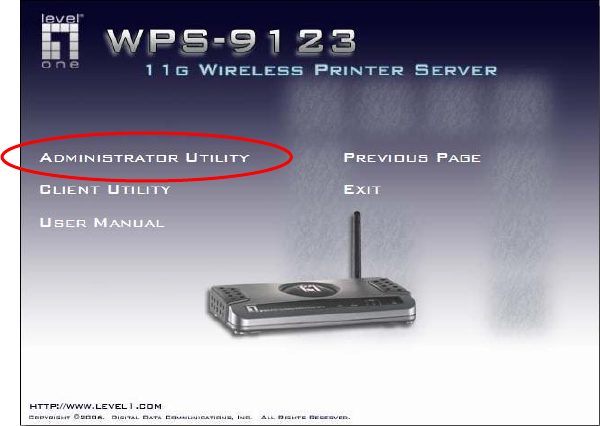Click the word 'one' beneath the logo
Image resolution: width=600 pixels, height=426 pixels.
point(60,64)
